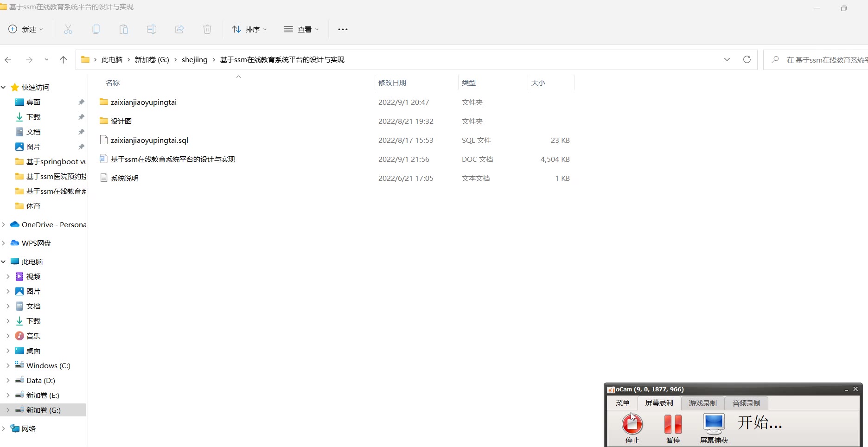Click the Share icon in toolbar

click(179, 29)
